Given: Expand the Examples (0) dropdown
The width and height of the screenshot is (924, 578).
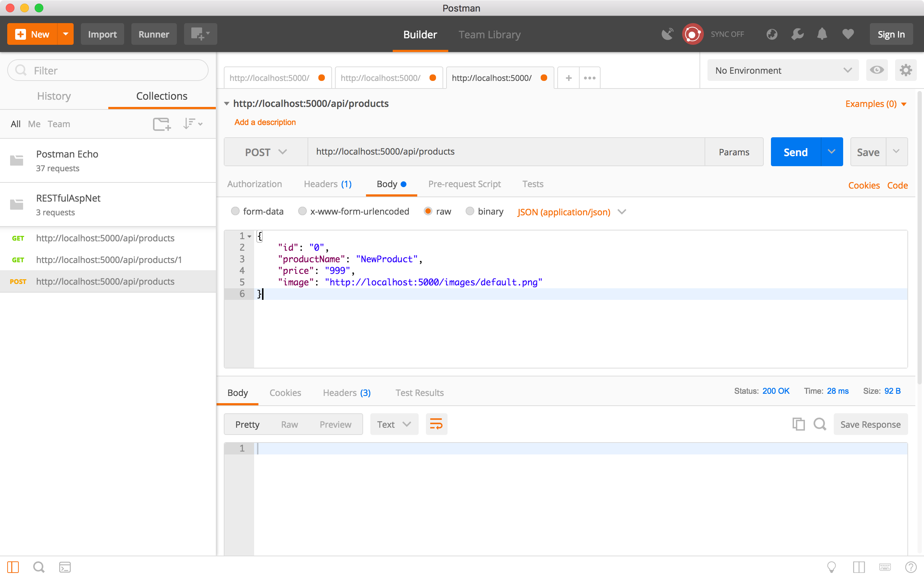Looking at the screenshot, I should click(x=876, y=104).
